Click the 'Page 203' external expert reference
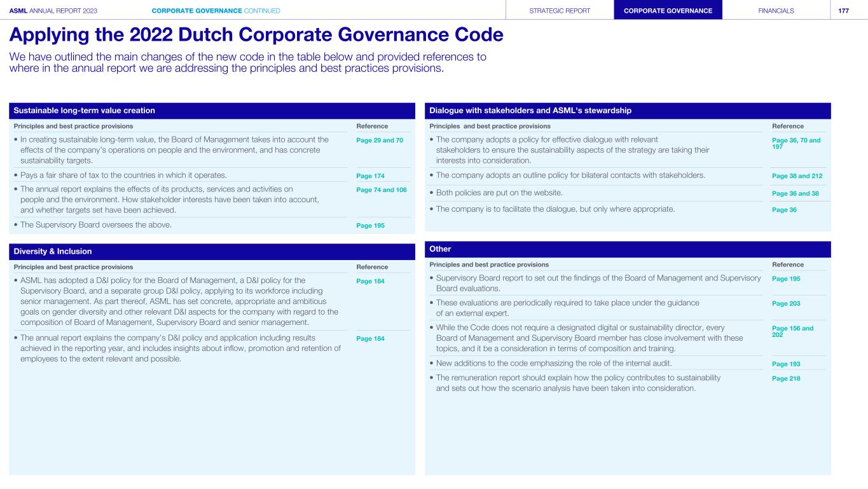 (786, 303)
